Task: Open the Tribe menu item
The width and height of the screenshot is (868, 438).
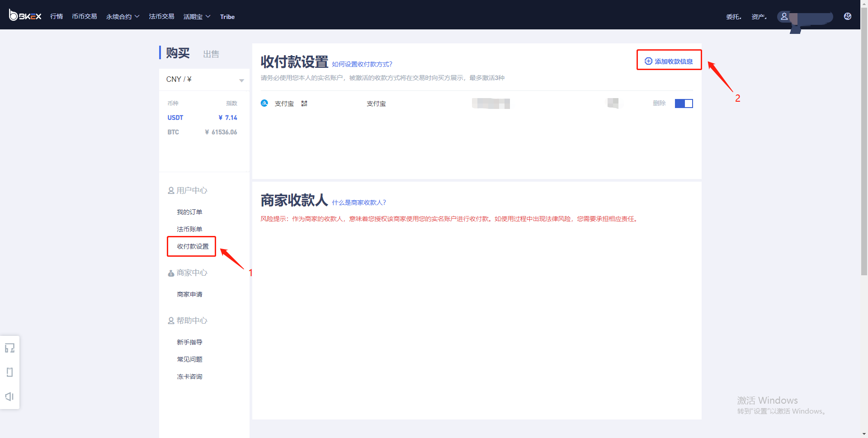Action: 227,17
